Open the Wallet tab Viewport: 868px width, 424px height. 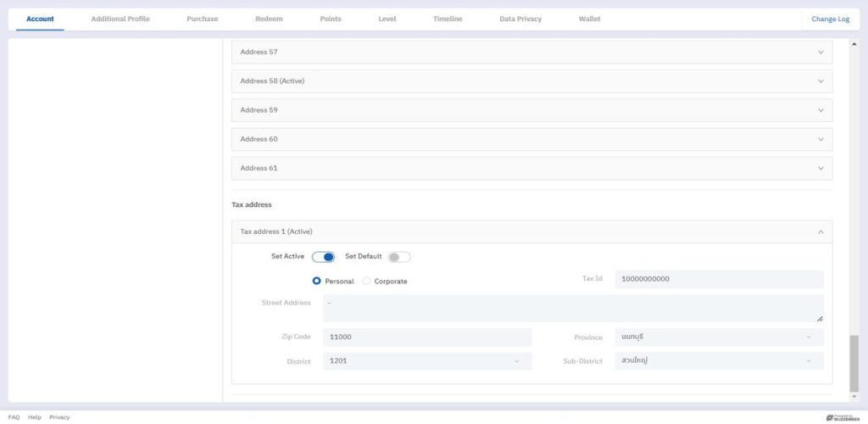[x=589, y=19]
